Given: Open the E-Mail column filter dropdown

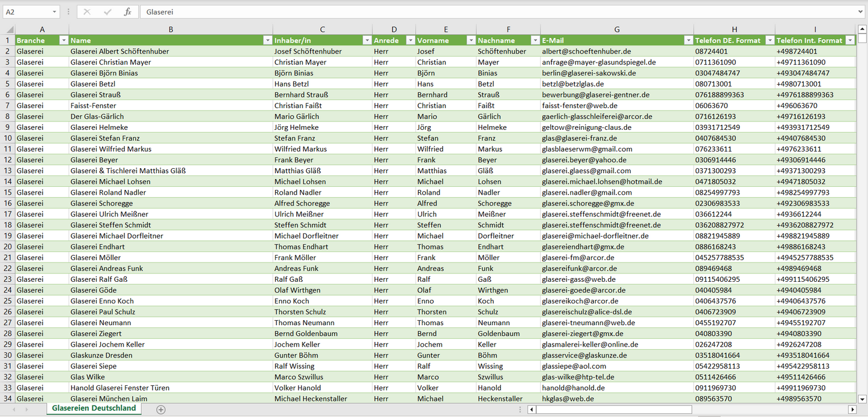Looking at the screenshot, I should click(x=688, y=40).
